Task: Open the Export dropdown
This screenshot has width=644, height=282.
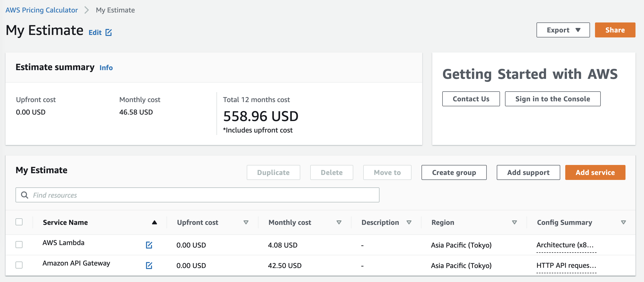Action: [563, 30]
